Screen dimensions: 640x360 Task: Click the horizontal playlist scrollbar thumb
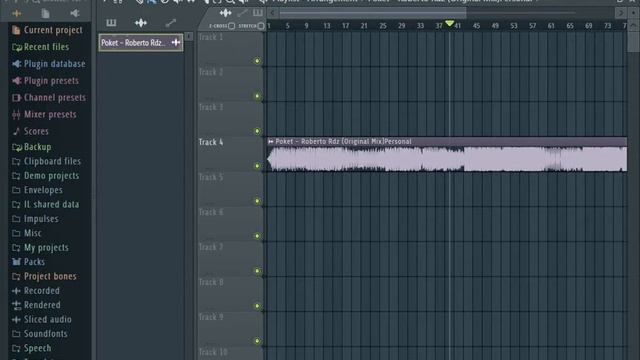[373, 13]
